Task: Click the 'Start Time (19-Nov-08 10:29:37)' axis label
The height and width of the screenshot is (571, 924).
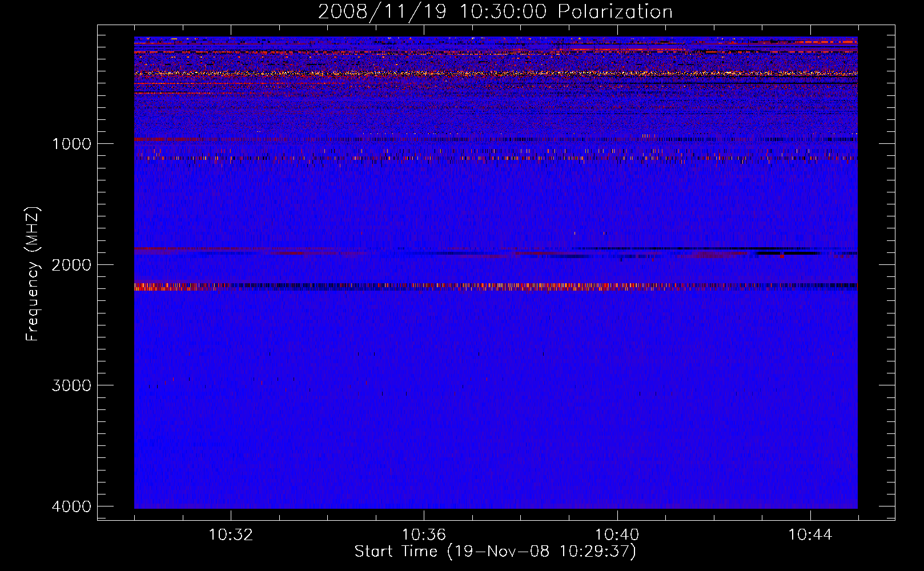Action: pos(495,551)
